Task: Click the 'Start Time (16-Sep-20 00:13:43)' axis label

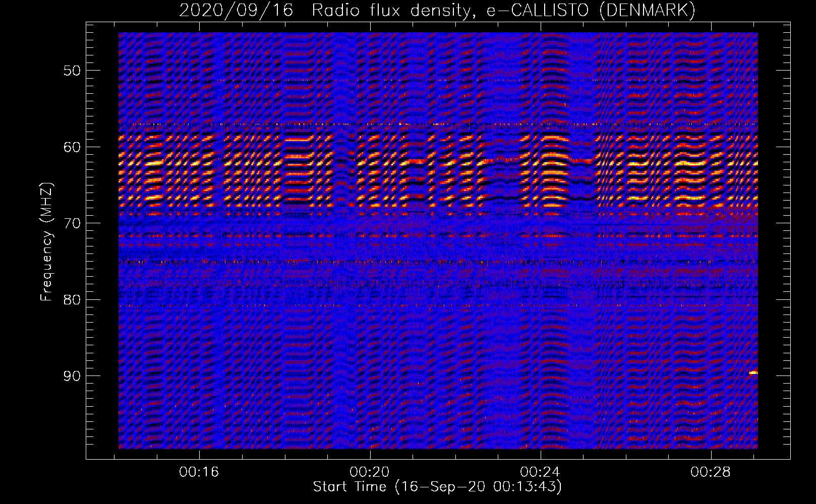Action: pyautogui.click(x=437, y=487)
